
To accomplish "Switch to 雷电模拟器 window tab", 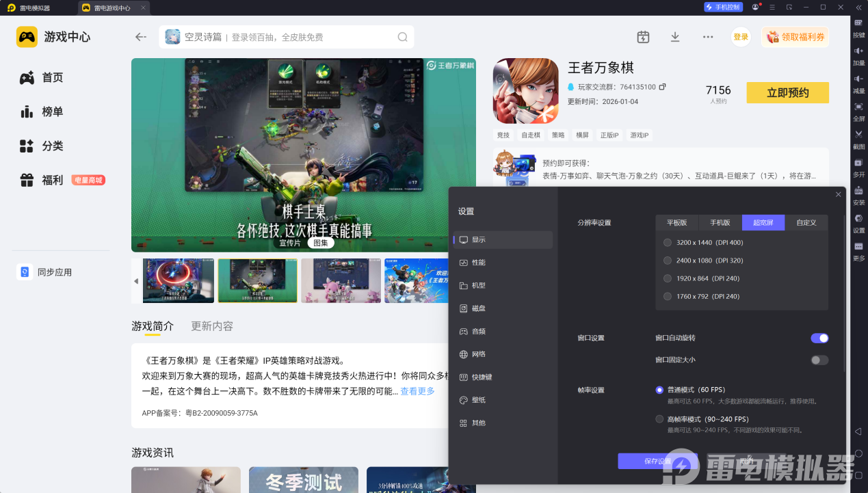I will (35, 8).
